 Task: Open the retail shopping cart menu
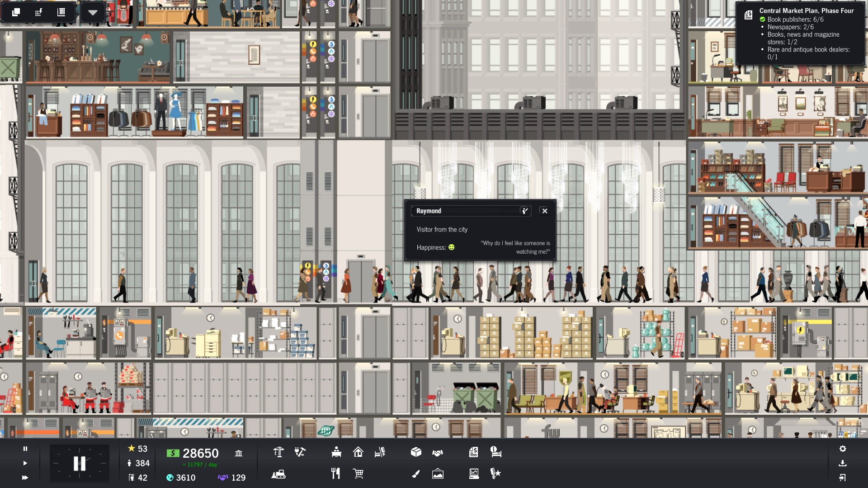click(358, 474)
